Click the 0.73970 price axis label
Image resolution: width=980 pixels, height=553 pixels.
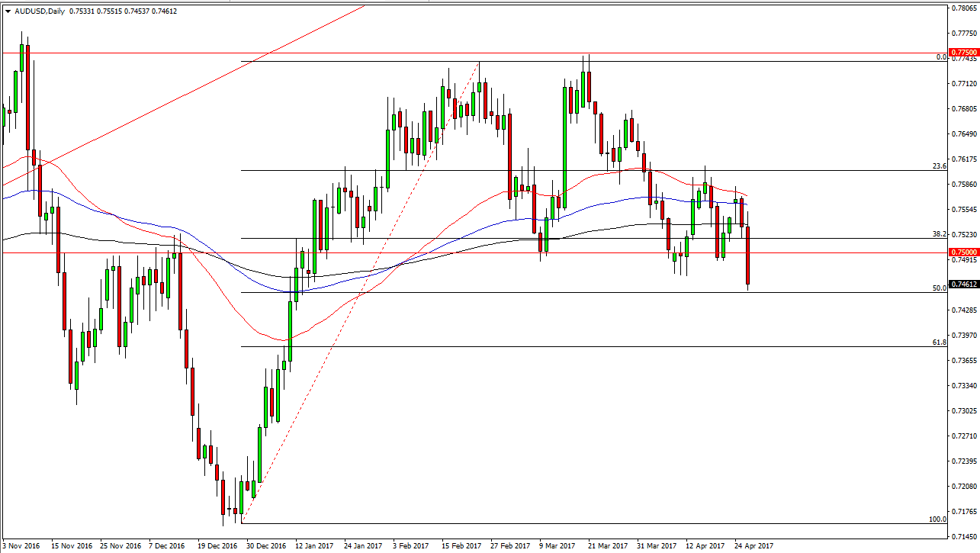tap(965, 335)
